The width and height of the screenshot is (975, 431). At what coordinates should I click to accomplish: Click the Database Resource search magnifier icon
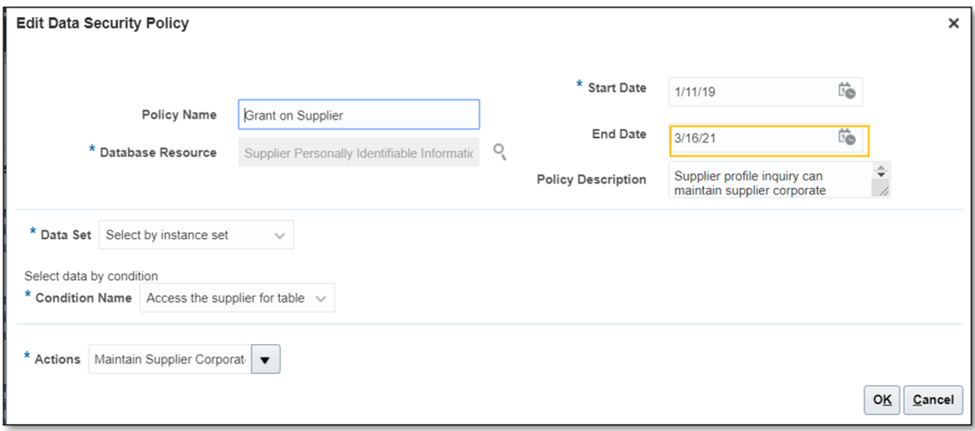(x=499, y=152)
